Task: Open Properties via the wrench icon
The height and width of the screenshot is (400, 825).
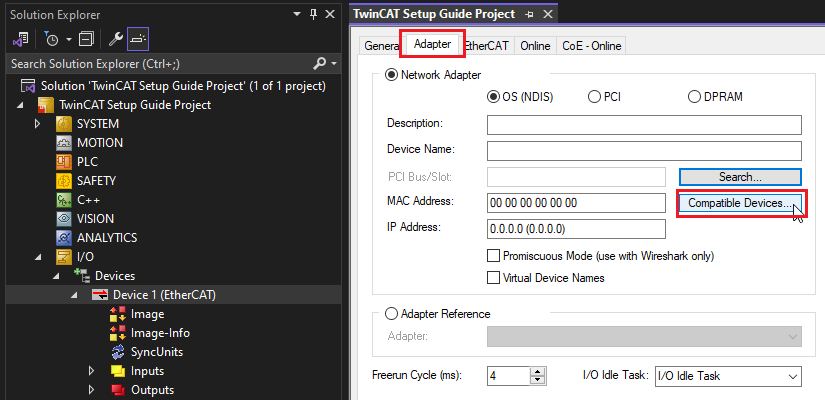Action: pyautogui.click(x=116, y=39)
